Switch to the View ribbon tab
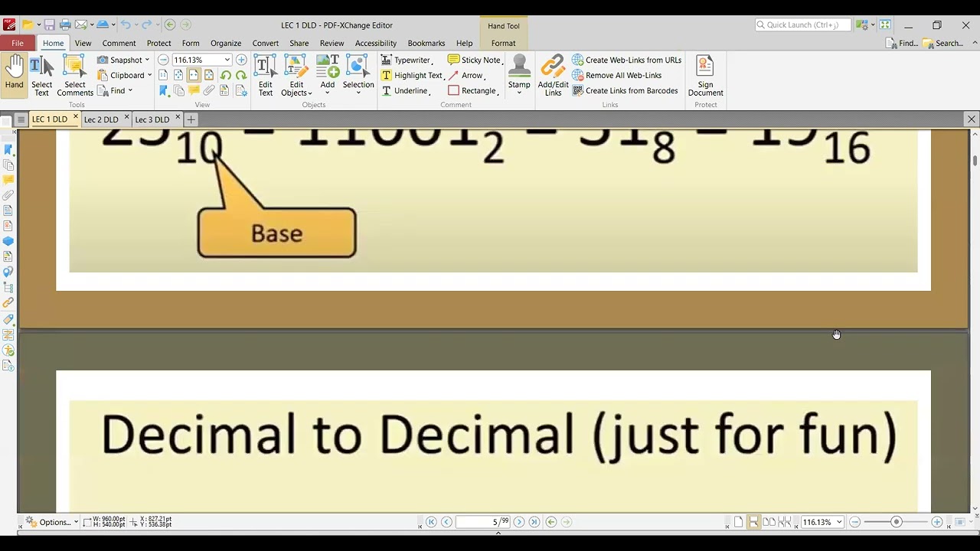 click(x=83, y=43)
